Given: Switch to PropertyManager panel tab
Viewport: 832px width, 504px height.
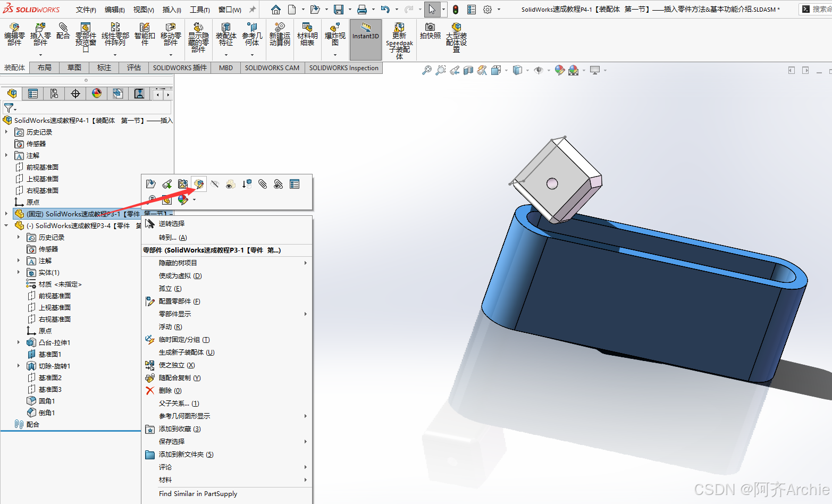Looking at the screenshot, I should tap(33, 94).
